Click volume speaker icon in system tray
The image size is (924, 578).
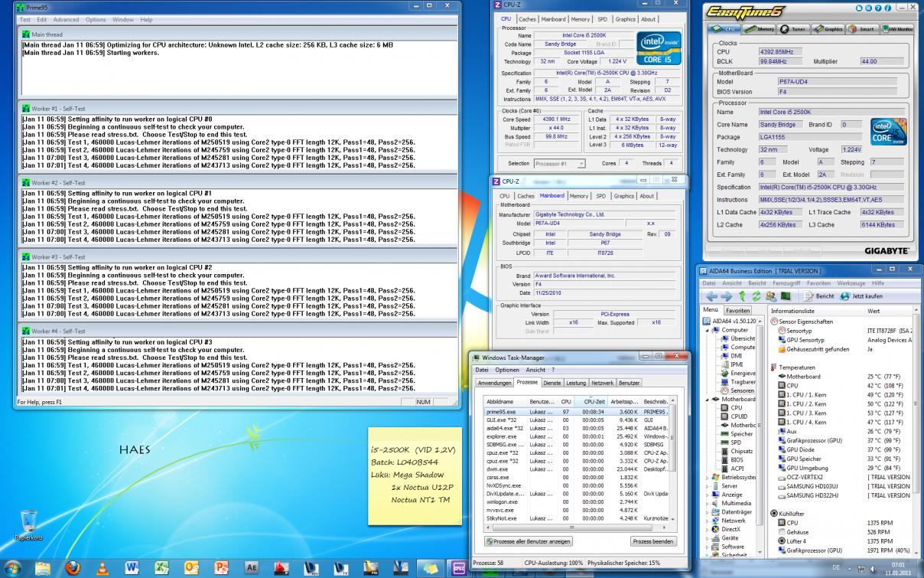click(x=873, y=568)
